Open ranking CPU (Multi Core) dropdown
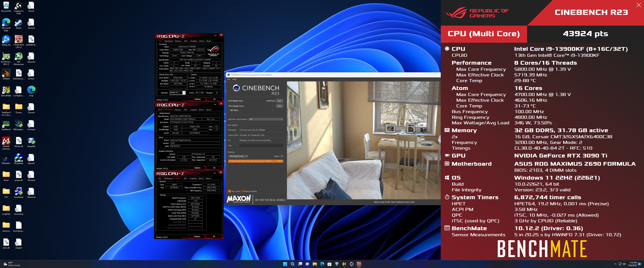Viewport: 644px width, 268px height. pyautogui.click(x=238, y=156)
